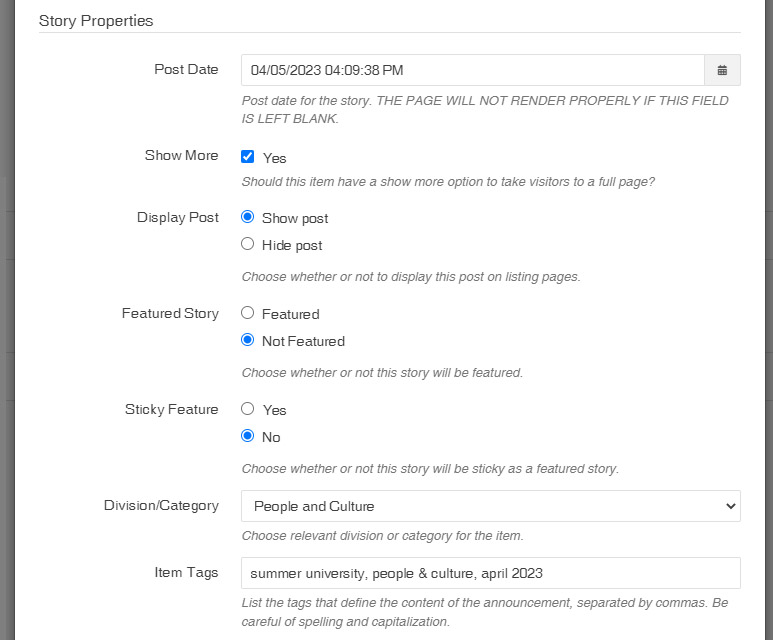Image resolution: width=773 pixels, height=640 pixels.
Task: Click the Division/Category field label
Action: pos(161,505)
